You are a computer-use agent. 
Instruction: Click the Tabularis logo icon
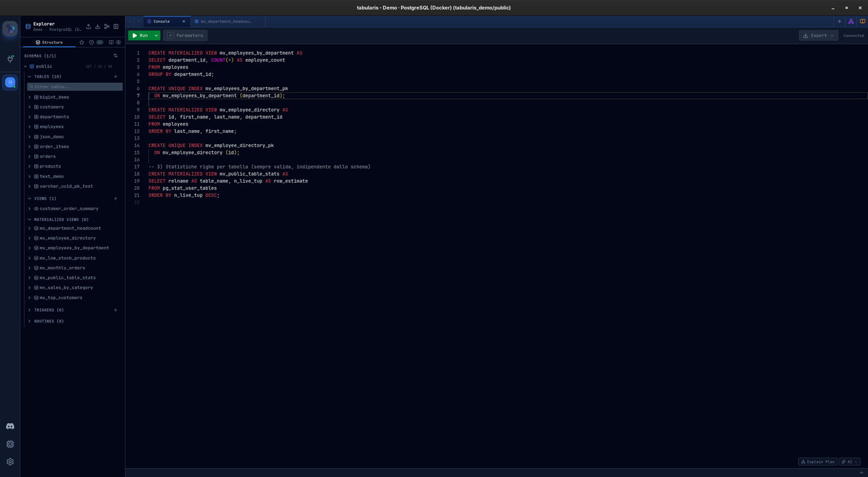10,28
